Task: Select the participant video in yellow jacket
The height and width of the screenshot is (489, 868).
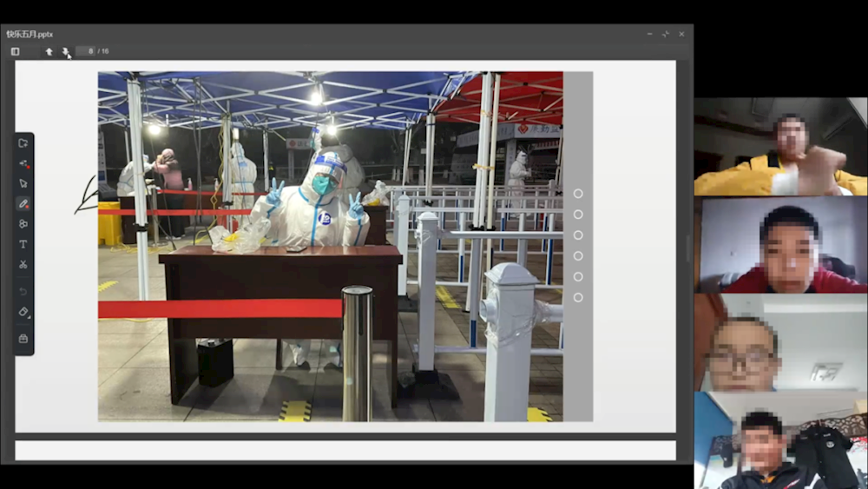Action: coord(780,146)
